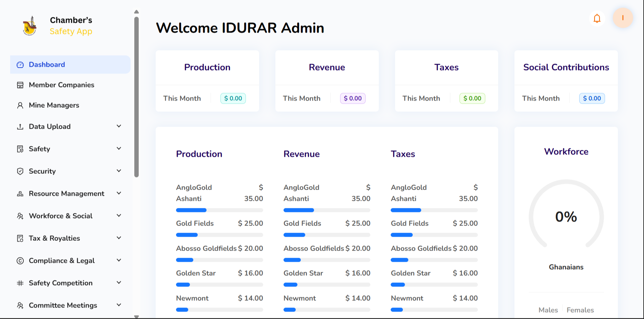
Task: Click AngloGold Ashanti production progress bar
Action: tap(219, 210)
